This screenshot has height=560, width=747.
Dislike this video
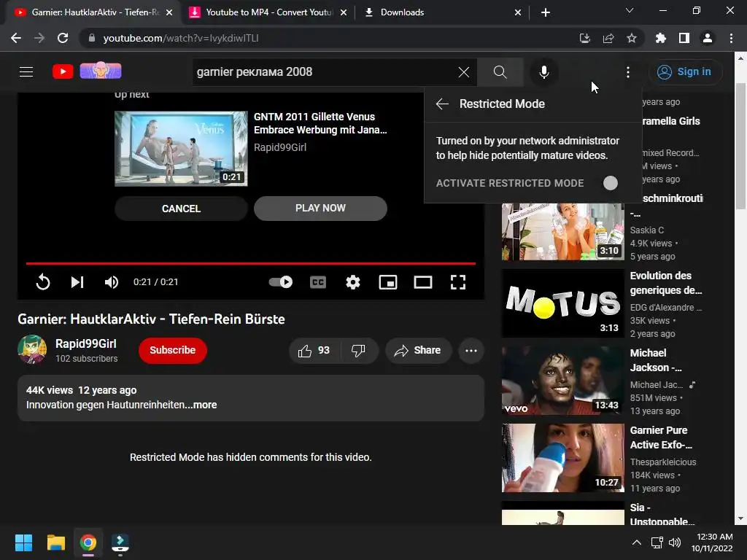[x=358, y=351]
